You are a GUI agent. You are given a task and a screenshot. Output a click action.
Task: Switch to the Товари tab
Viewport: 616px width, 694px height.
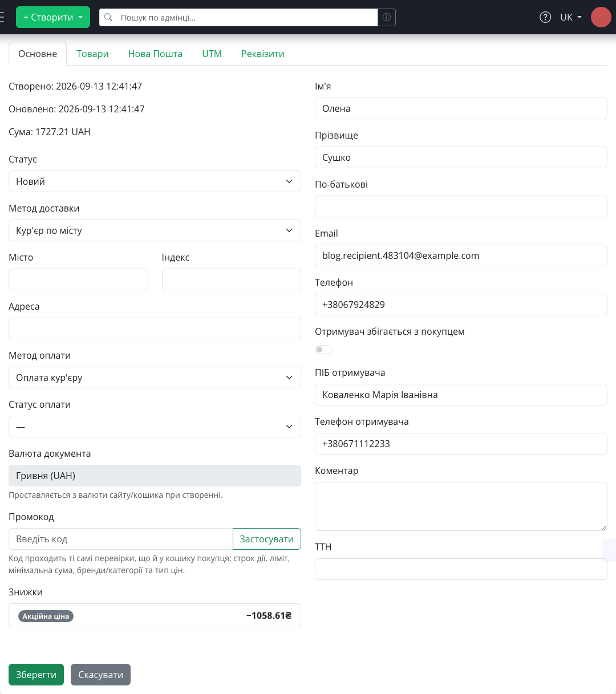(x=92, y=54)
